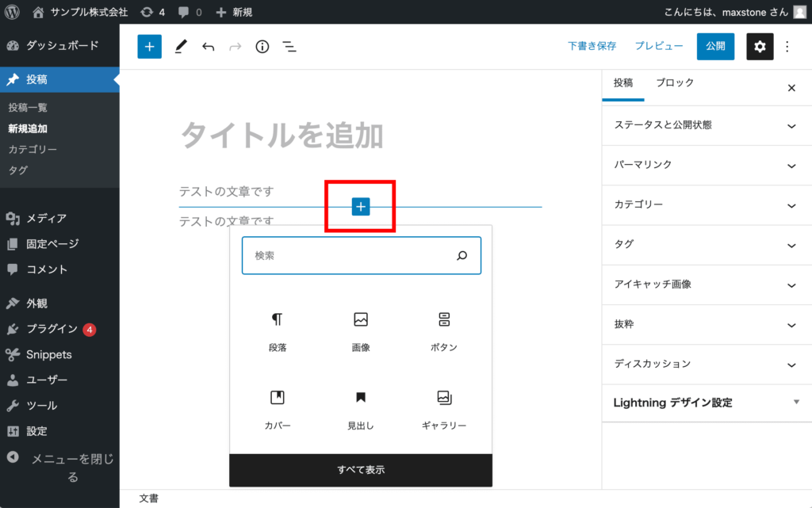Image resolution: width=812 pixels, height=508 pixels.
Task: Expand the カテゴリー section panel
Action: coord(706,204)
